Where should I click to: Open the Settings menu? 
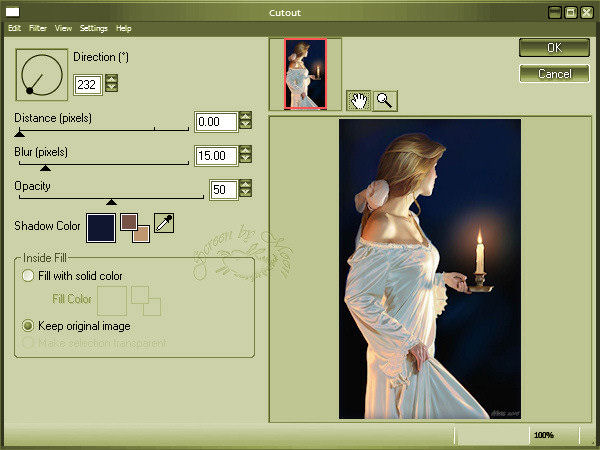(x=93, y=28)
